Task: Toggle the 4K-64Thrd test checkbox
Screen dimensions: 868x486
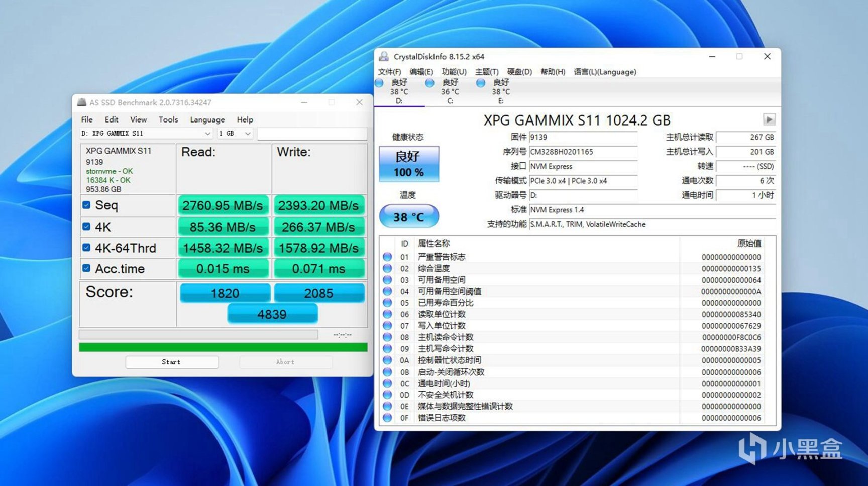Action: point(86,248)
